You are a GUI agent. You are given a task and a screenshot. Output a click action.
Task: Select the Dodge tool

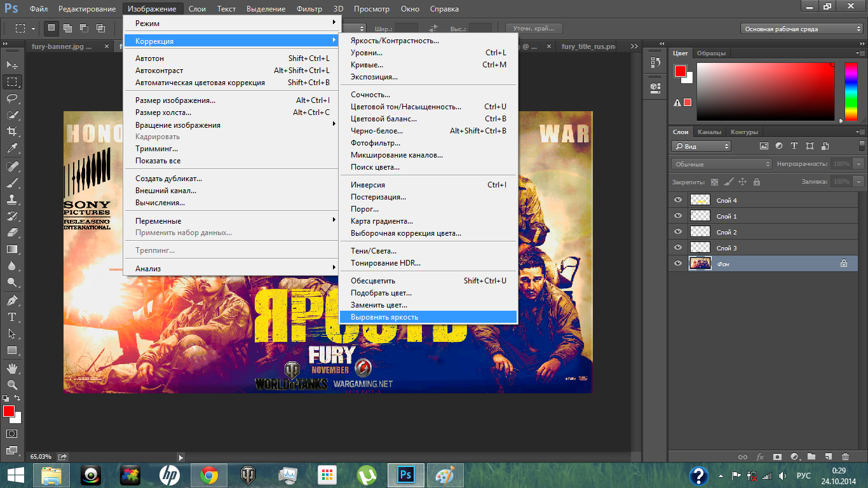12,282
